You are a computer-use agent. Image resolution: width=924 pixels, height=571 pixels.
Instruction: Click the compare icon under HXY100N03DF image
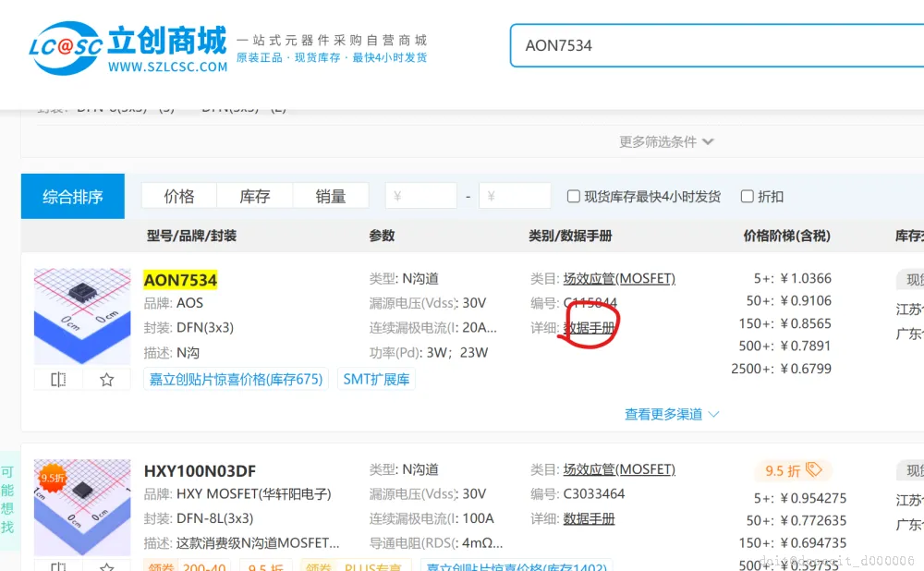[57, 565]
